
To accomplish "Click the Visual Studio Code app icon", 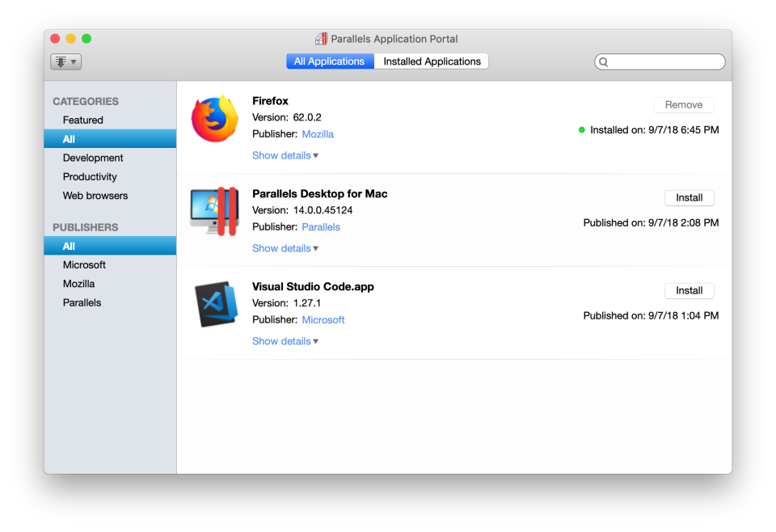I will tap(214, 303).
